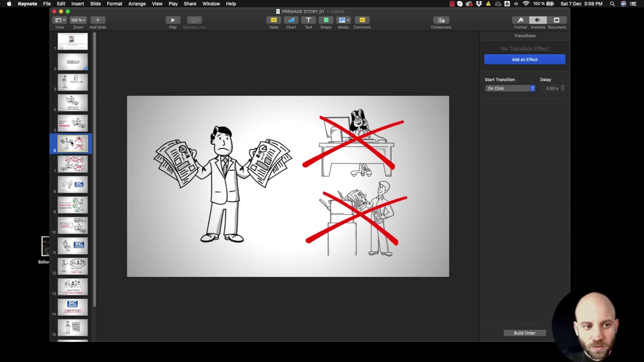Click the Delay stepper arrows
This screenshot has height=362, width=644.
pos(562,88)
